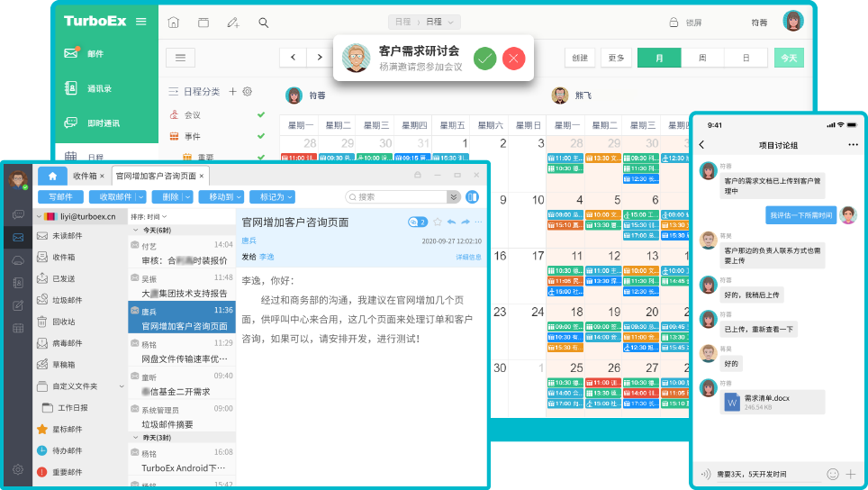
Task: Open the search icon in the top toolbar
Action: pos(264,23)
